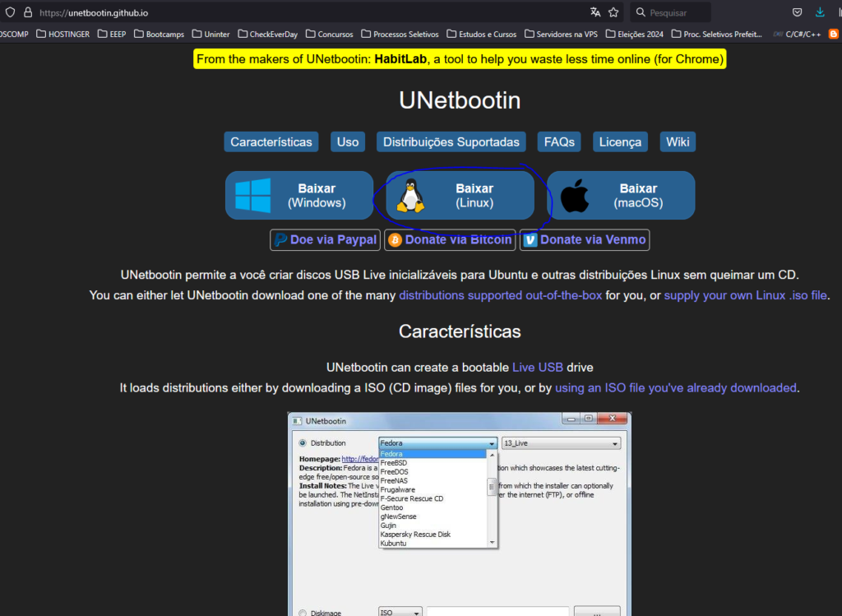Click the Windows logo download icon
The width and height of the screenshot is (842, 616).
point(252,196)
